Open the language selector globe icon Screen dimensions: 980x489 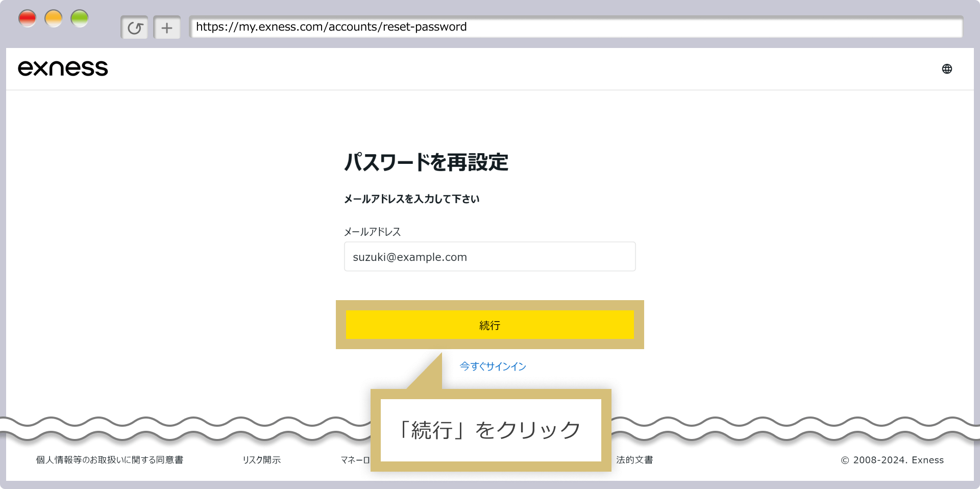[x=947, y=69]
